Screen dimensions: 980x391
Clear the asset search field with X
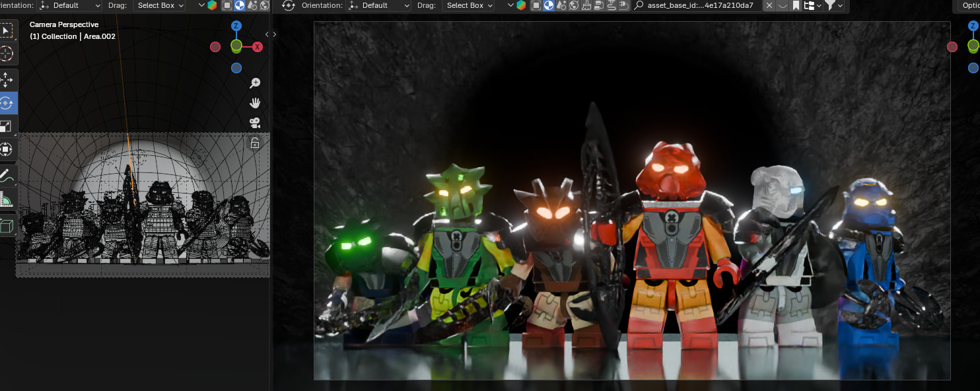(769, 5)
